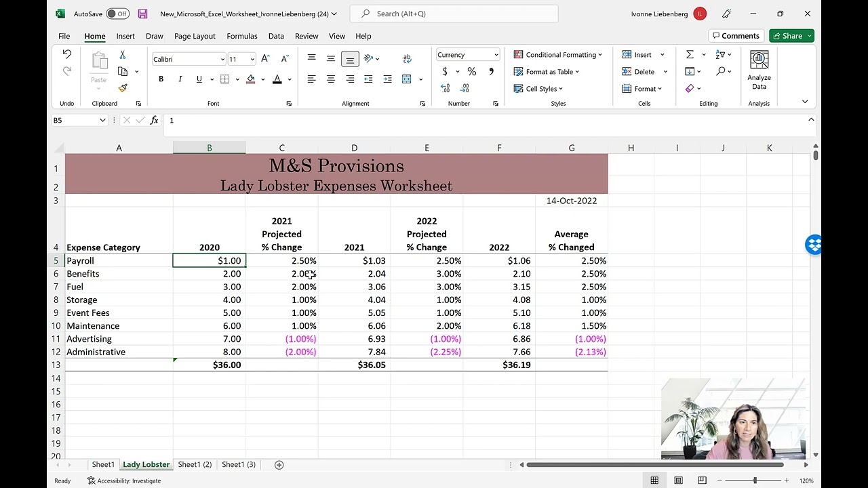Click Accessibility: Investigate in status bar

(124, 481)
